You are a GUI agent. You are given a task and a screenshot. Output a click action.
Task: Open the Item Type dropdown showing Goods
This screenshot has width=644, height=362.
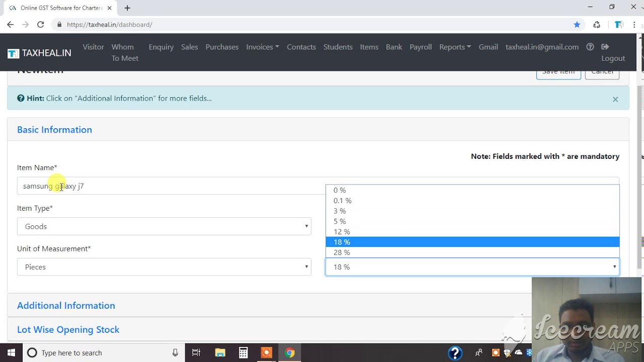[164, 226]
